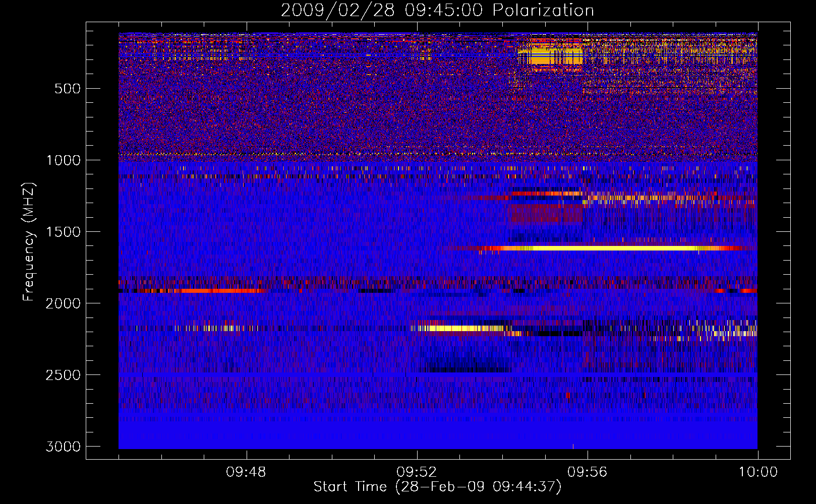The width and height of the screenshot is (816, 504).
Task: Click the plot title '2009/02/28 09:45:00 Polarization'
Action: click(x=437, y=10)
